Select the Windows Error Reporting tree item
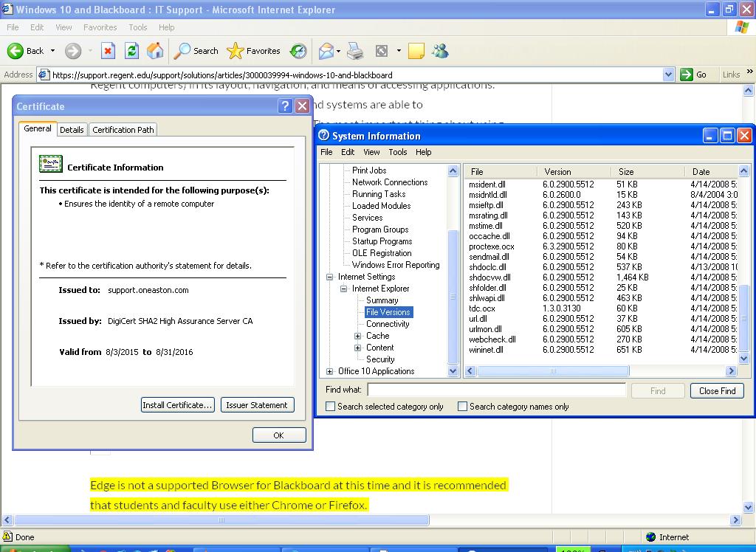 [x=396, y=265]
